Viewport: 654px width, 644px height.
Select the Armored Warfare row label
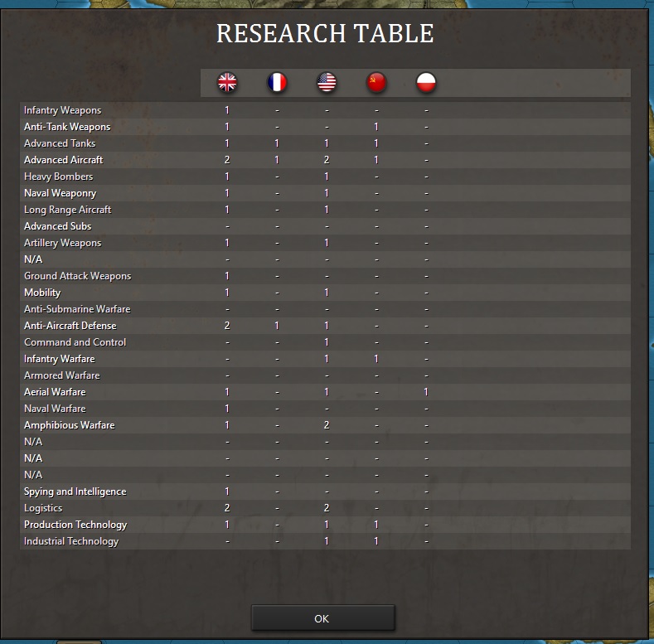61,375
